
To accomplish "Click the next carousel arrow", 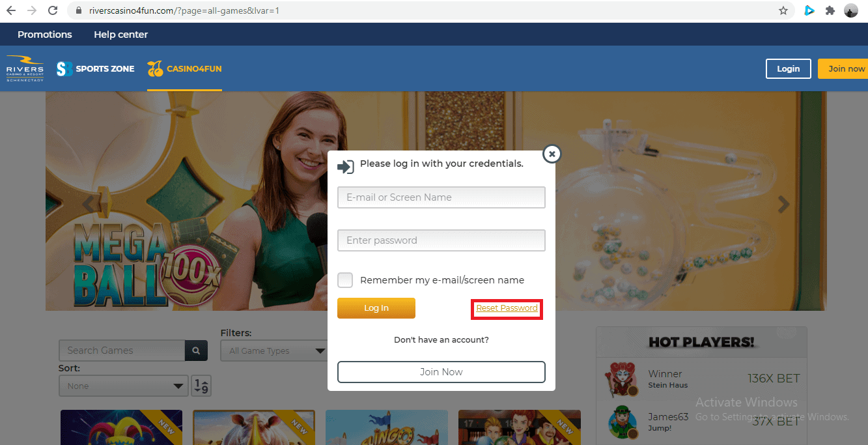I will [x=783, y=204].
